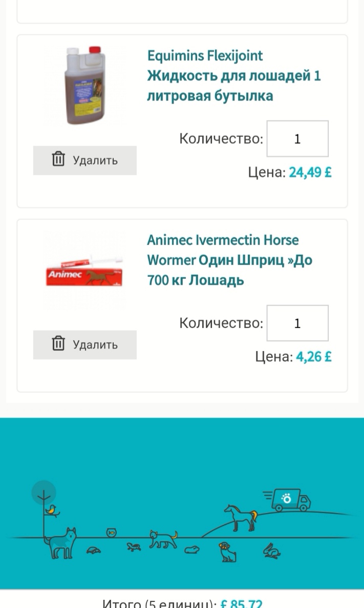
Task: Click the 24,49 £ price
Action: (x=310, y=172)
